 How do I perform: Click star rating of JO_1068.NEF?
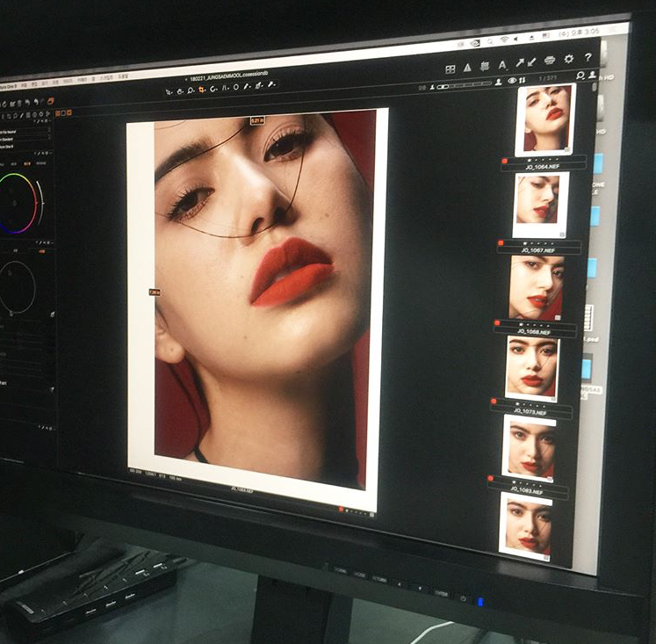coord(535,325)
